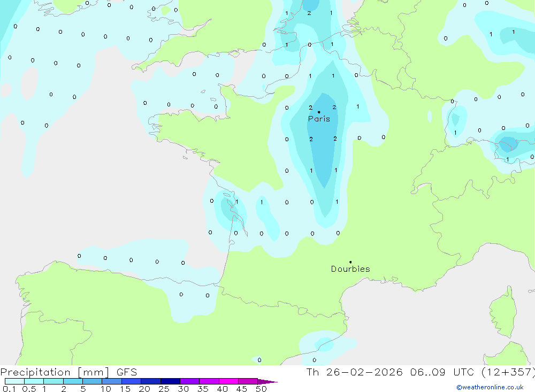Click the Dourbies location dot marker

350,262
